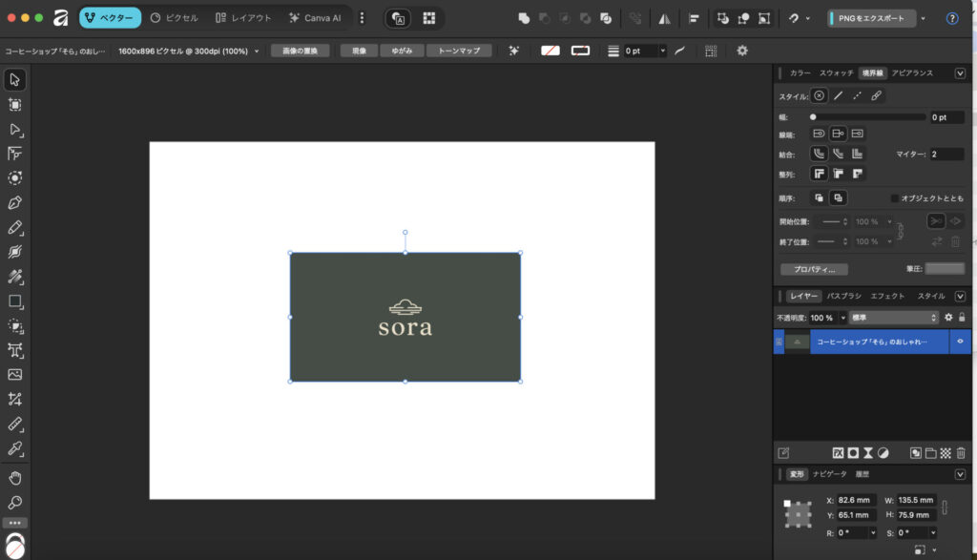Select the Pen tool in left toolbar
Viewport: 977px width, 560px height.
click(15, 203)
